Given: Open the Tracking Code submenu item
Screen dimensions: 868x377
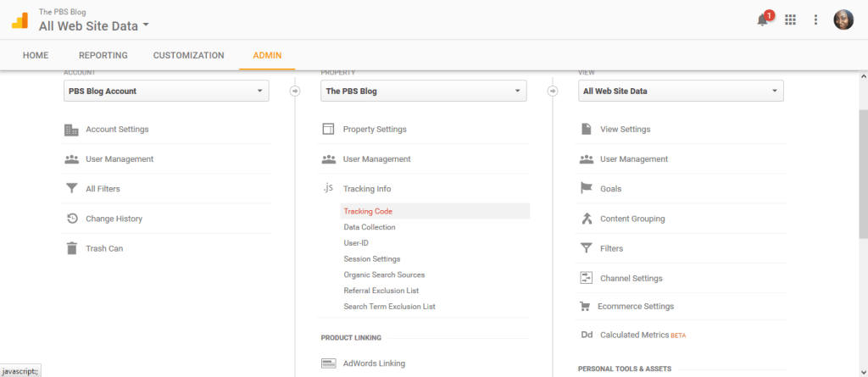Looking at the screenshot, I should tap(435, 212).
